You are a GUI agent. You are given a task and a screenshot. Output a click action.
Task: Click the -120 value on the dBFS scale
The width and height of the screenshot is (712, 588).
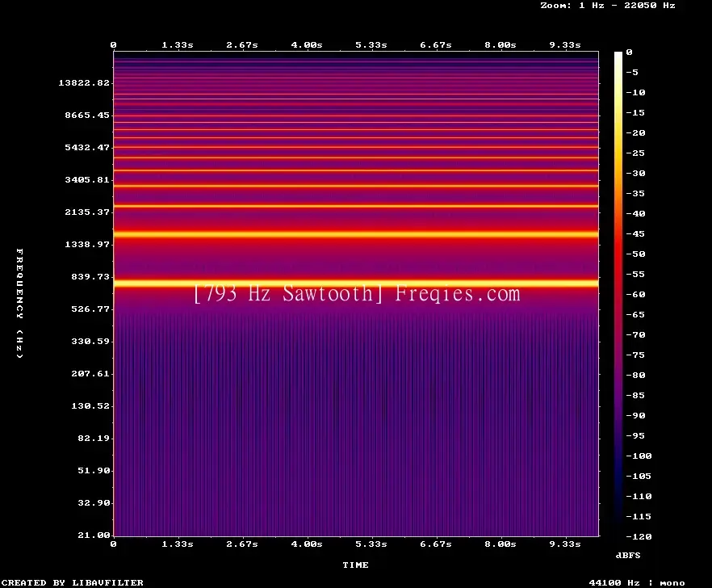[639, 536]
